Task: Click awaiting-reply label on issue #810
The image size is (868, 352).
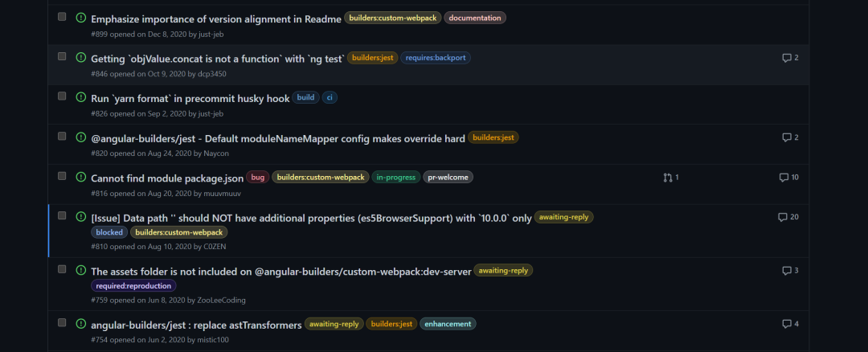Action: [x=563, y=217]
